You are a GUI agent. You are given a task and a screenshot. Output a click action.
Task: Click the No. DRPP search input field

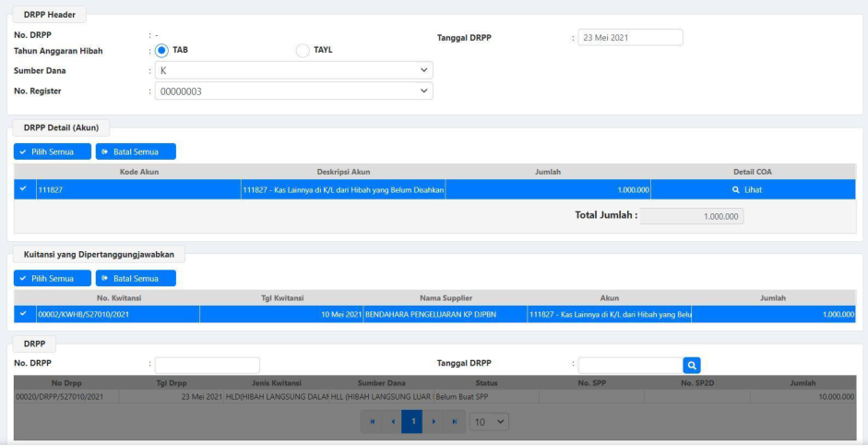[x=207, y=365]
